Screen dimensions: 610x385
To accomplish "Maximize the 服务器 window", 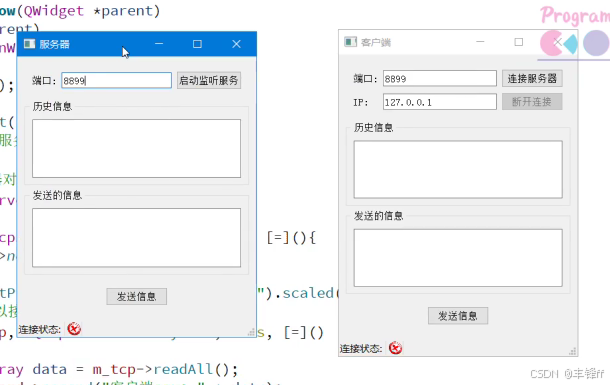I will click(x=197, y=44).
